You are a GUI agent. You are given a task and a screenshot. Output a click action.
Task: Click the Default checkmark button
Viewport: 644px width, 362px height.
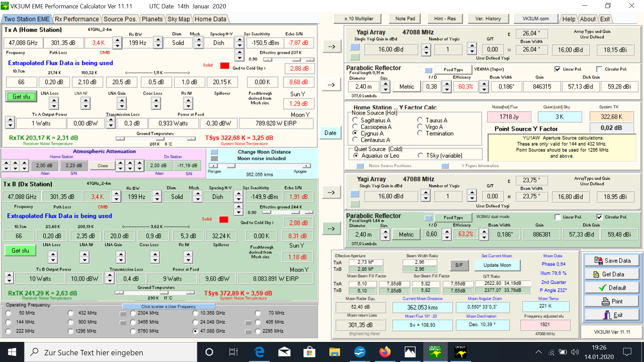[612, 288]
